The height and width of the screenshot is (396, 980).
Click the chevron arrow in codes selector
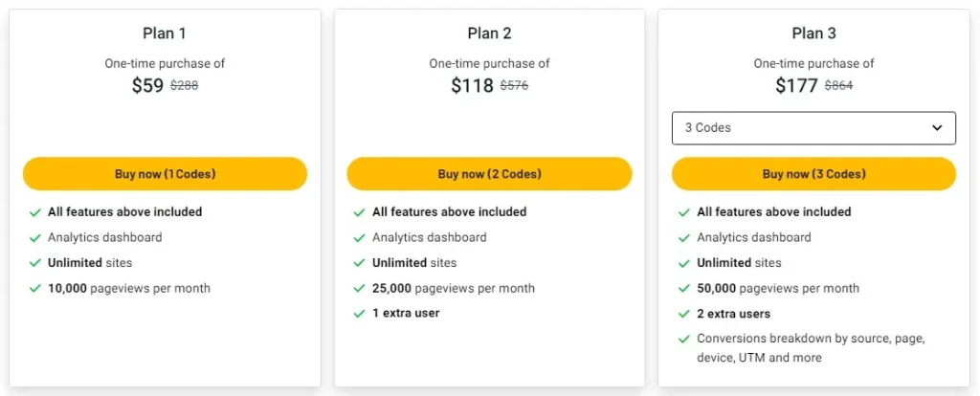937,128
